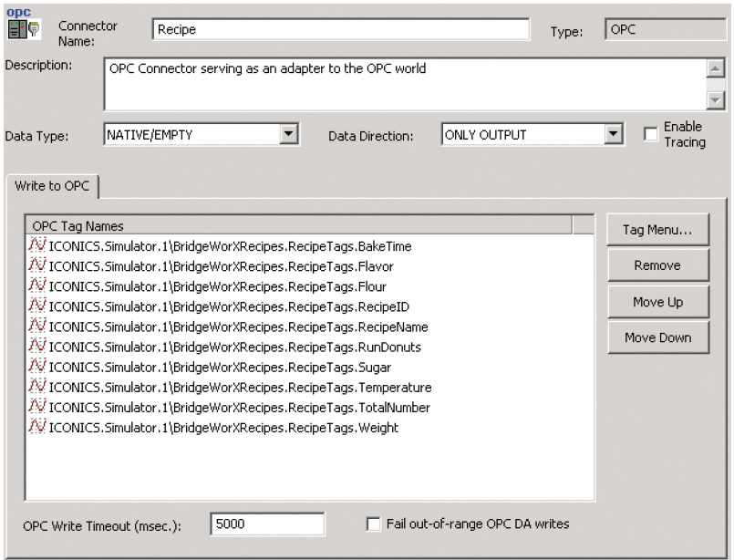Click the tag icon beside RunDonuts
The height and width of the screenshot is (560, 734).
(x=37, y=346)
